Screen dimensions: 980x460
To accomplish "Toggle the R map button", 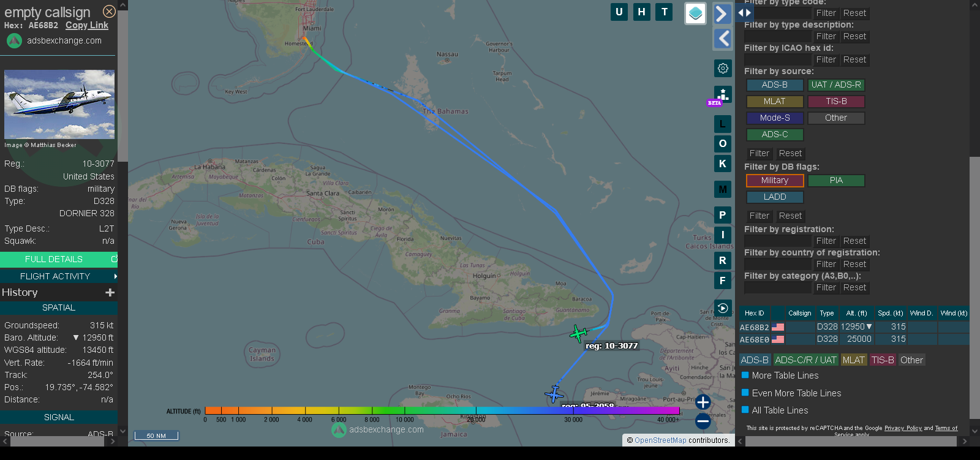I will pos(723,260).
